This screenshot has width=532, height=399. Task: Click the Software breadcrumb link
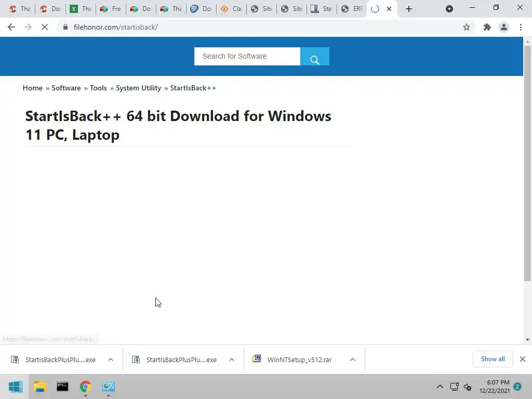(x=66, y=88)
